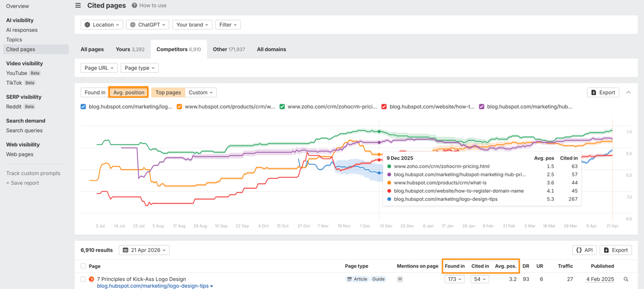The width and height of the screenshot is (644, 289).
Task: Open AI responses in sidebar
Action: pyautogui.click(x=22, y=30)
